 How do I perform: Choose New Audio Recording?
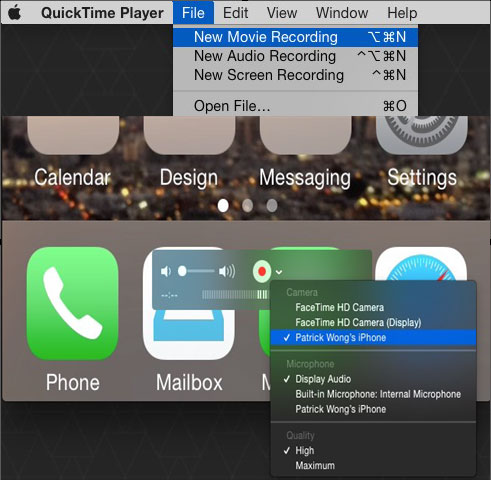(x=295, y=56)
